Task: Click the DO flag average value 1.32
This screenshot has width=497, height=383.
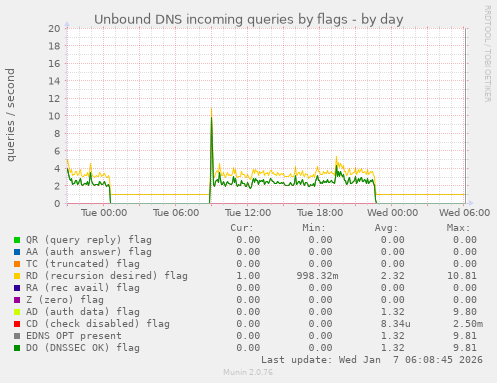Action: click(x=393, y=348)
